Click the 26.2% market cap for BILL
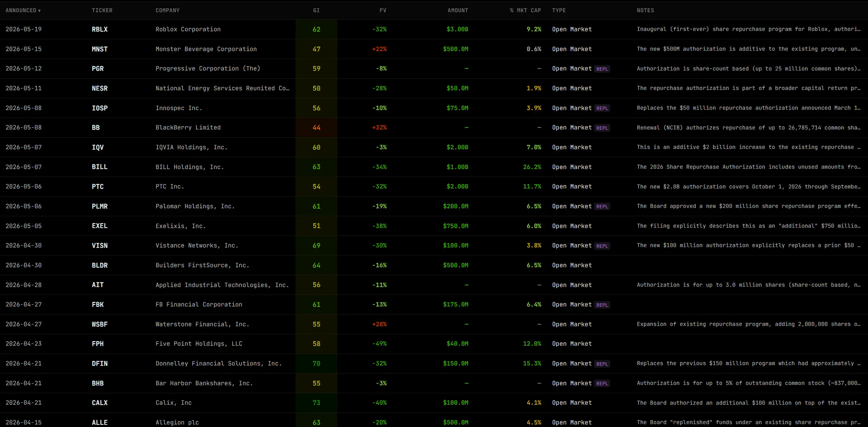 coord(532,167)
